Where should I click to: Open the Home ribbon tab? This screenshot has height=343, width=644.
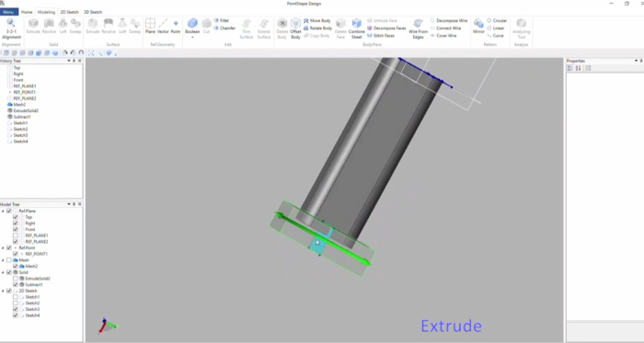pyautogui.click(x=27, y=12)
